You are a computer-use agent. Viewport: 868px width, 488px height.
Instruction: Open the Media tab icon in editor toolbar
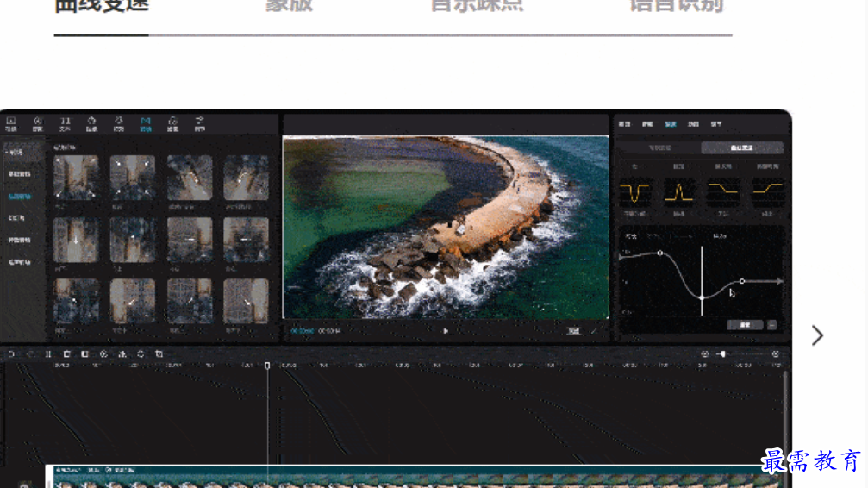tap(11, 123)
